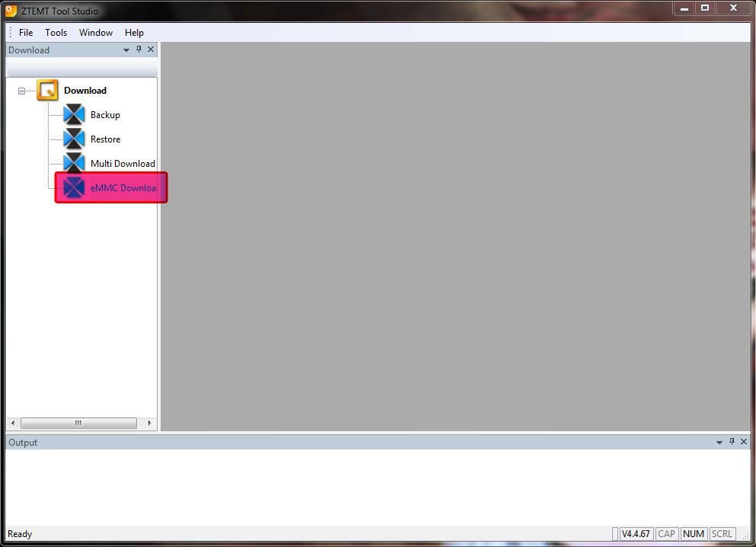Open the Tools menu
This screenshot has height=547, width=756.
point(56,32)
